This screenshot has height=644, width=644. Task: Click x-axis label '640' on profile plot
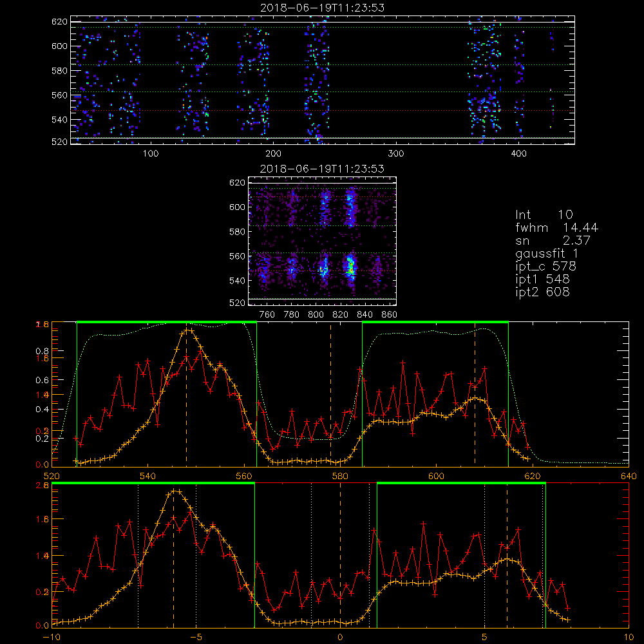pyautogui.click(x=629, y=477)
